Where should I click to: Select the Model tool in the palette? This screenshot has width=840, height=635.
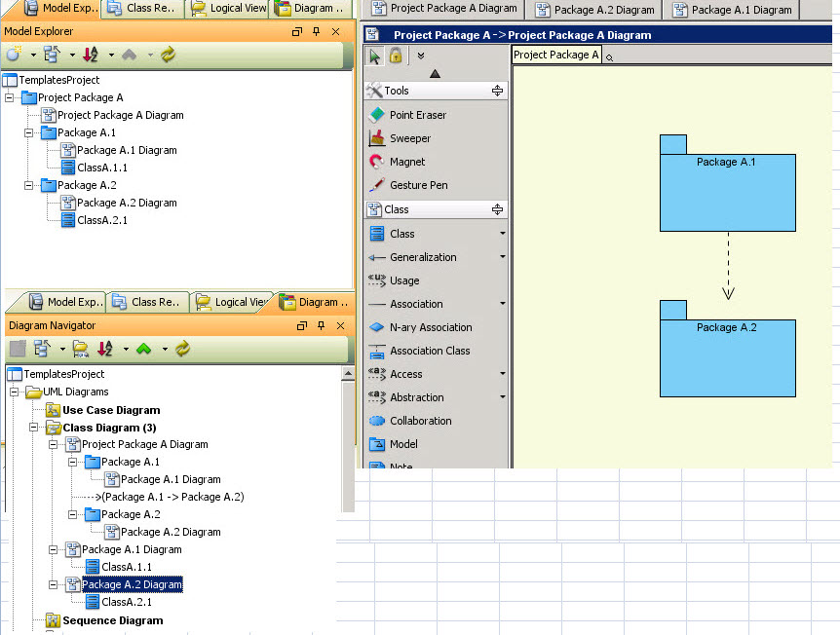(403, 444)
